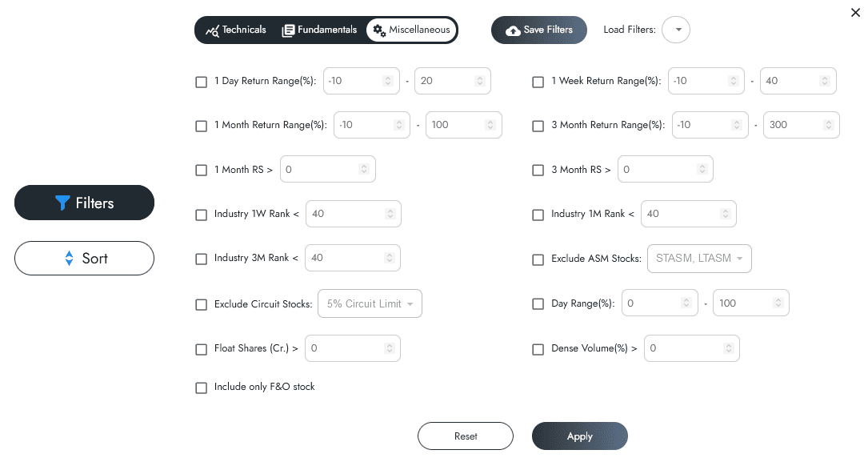Switch to the Fundamentals tab
Screen dimensions: 868x462
(x=320, y=30)
